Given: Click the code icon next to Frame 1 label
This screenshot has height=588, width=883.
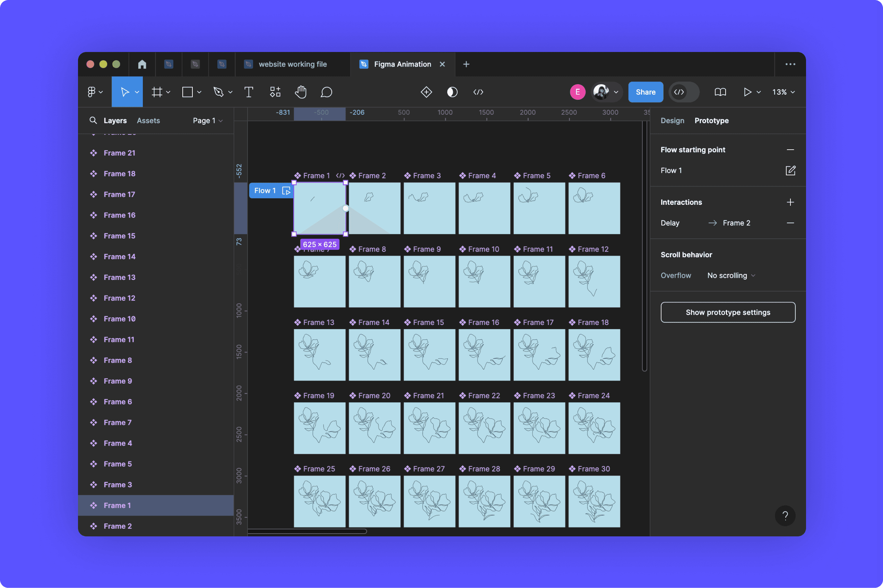Looking at the screenshot, I should [340, 176].
